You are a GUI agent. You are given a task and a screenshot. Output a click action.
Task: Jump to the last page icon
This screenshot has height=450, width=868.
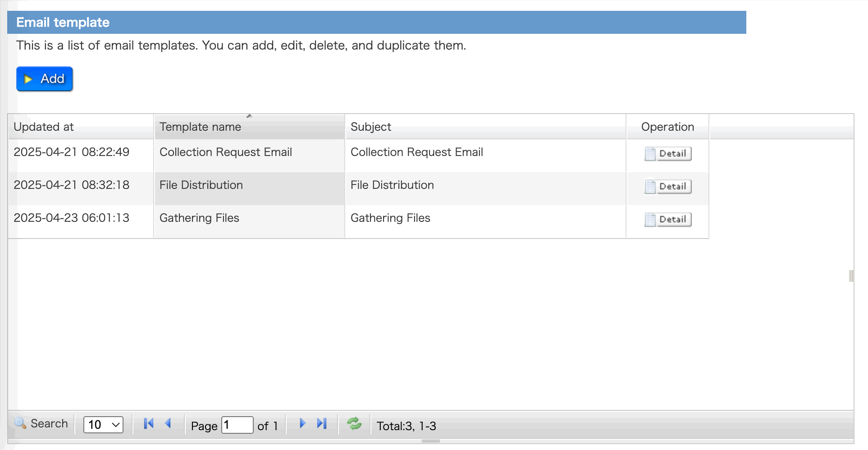[321, 423]
